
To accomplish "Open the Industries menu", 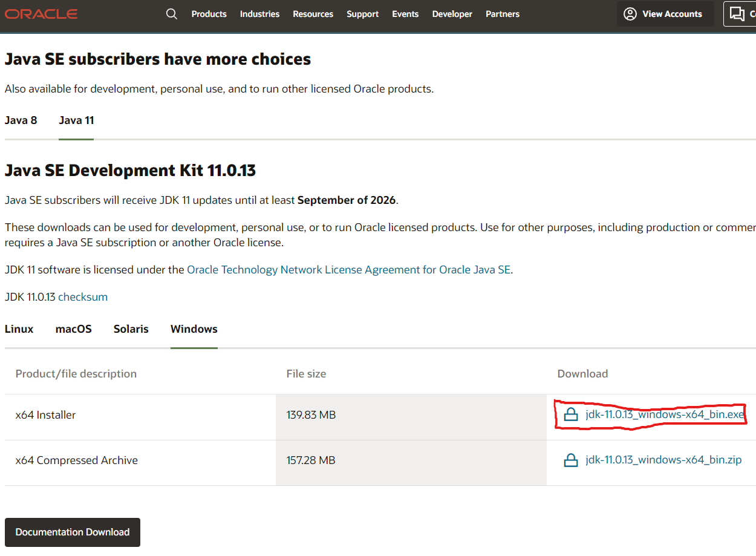I will tap(259, 14).
